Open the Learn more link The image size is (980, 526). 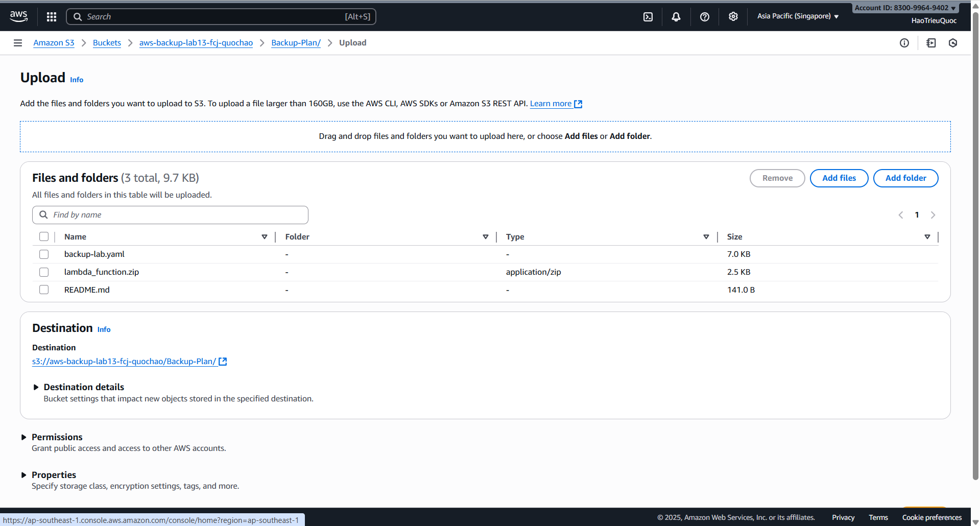551,104
